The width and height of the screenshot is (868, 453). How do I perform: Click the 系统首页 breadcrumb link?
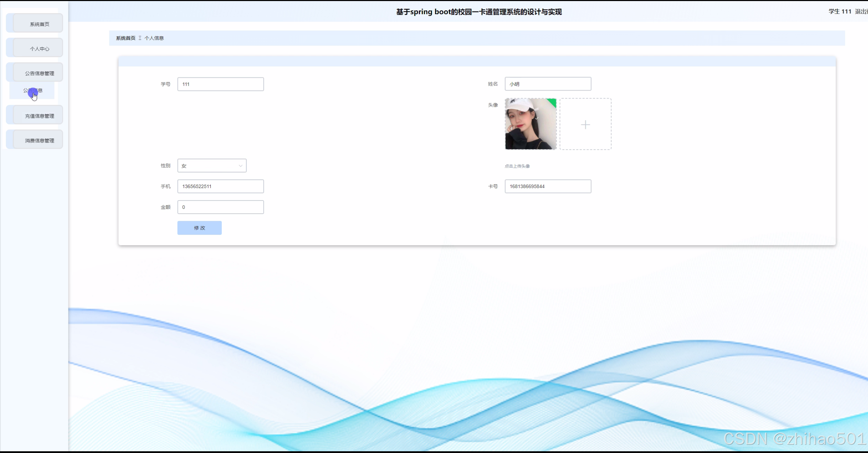pyautogui.click(x=126, y=38)
